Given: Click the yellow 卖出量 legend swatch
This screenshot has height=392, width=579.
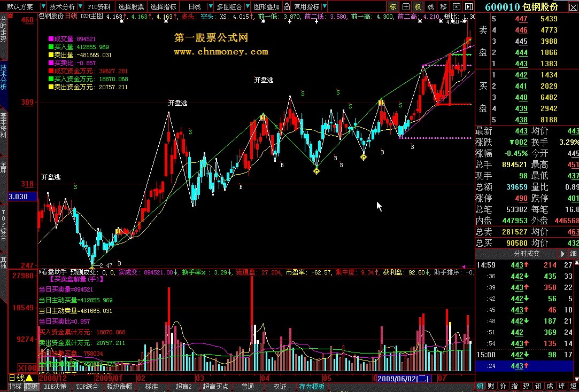Looking at the screenshot, I should coord(51,55).
